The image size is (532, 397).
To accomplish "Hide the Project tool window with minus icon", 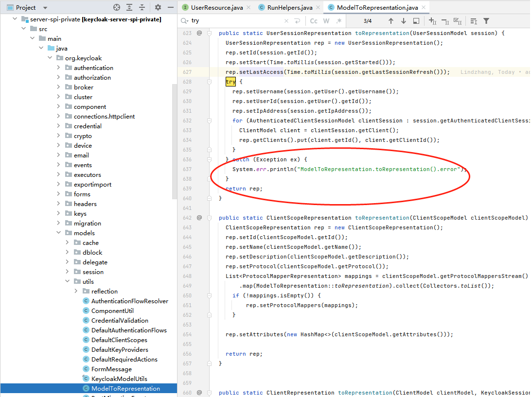I will [x=171, y=7].
